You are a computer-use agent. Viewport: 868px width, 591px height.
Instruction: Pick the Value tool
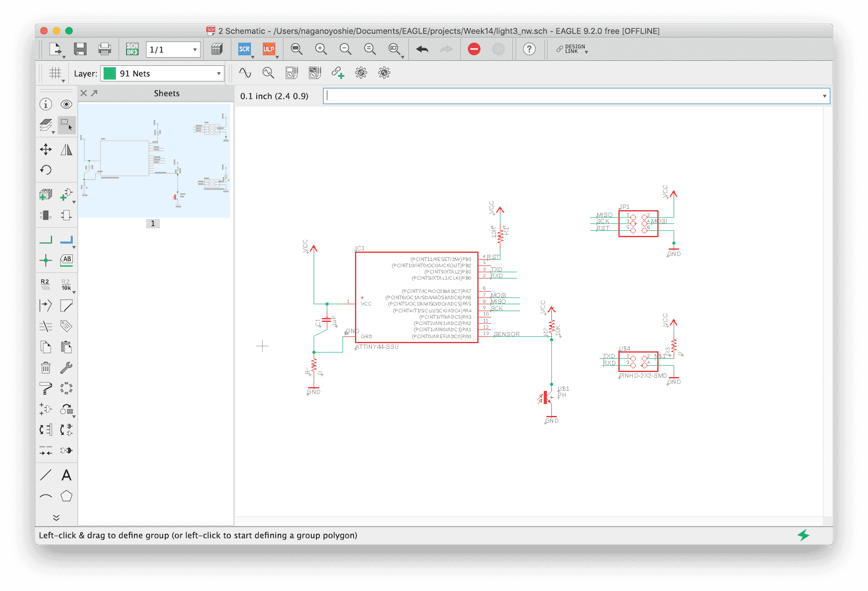pyautogui.click(x=66, y=285)
